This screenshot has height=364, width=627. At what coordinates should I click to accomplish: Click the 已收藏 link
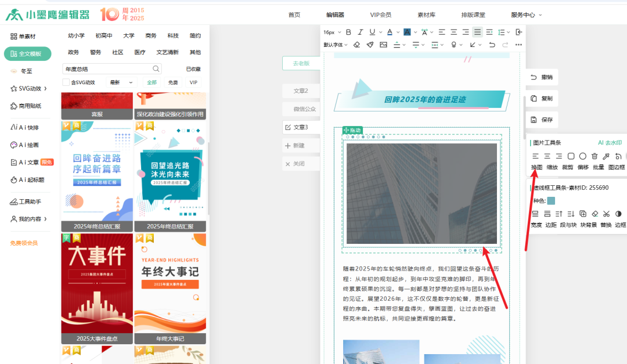pos(193,69)
